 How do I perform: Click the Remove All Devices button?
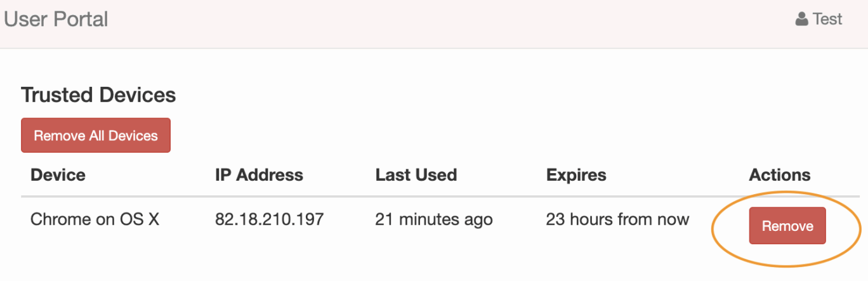point(96,135)
